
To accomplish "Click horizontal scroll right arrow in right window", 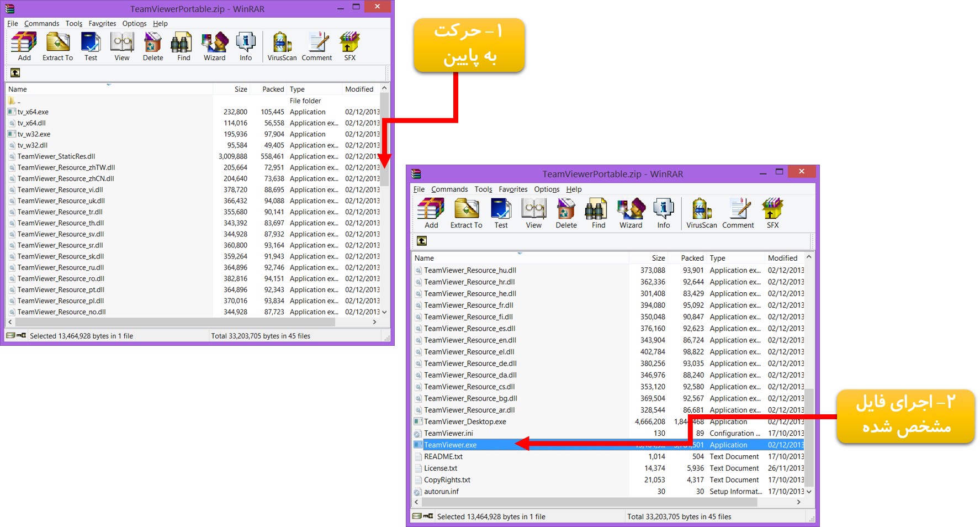I will pos(798,502).
